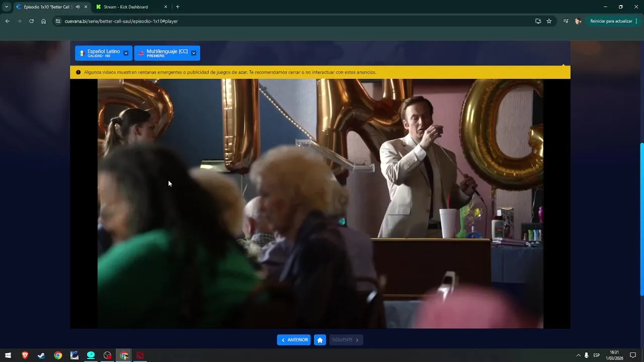Open the plain Chrome taskbar icon

[x=58, y=355]
